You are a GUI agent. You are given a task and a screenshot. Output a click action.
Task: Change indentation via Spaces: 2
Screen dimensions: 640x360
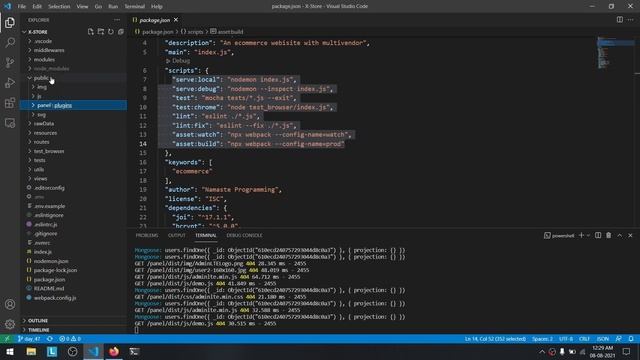pyautogui.click(x=542, y=339)
